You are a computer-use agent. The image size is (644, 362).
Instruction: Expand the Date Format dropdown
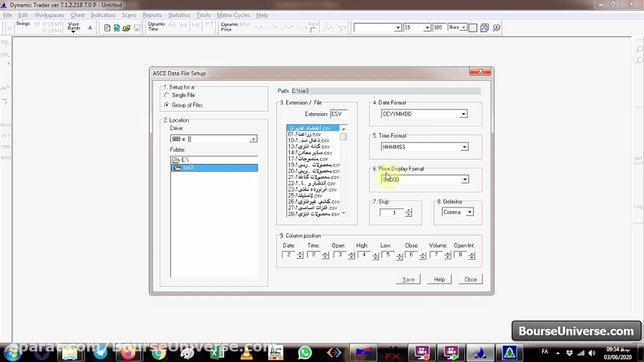[463, 114]
